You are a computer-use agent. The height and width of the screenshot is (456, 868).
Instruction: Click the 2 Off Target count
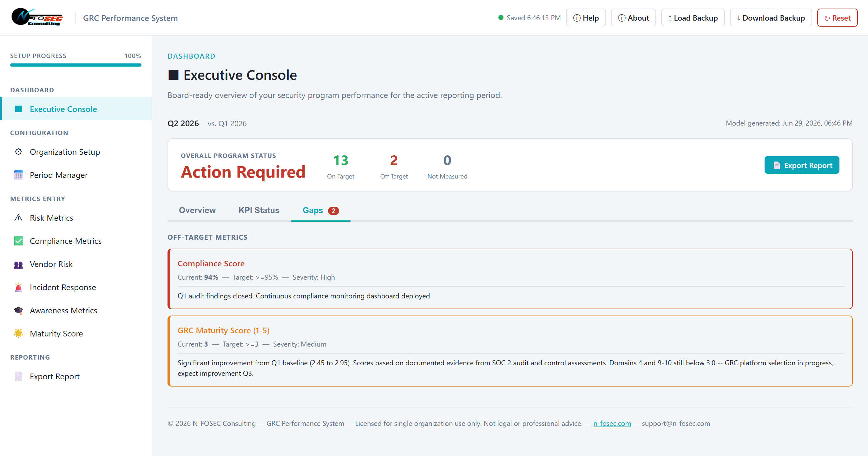pyautogui.click(x=394, y=160)
